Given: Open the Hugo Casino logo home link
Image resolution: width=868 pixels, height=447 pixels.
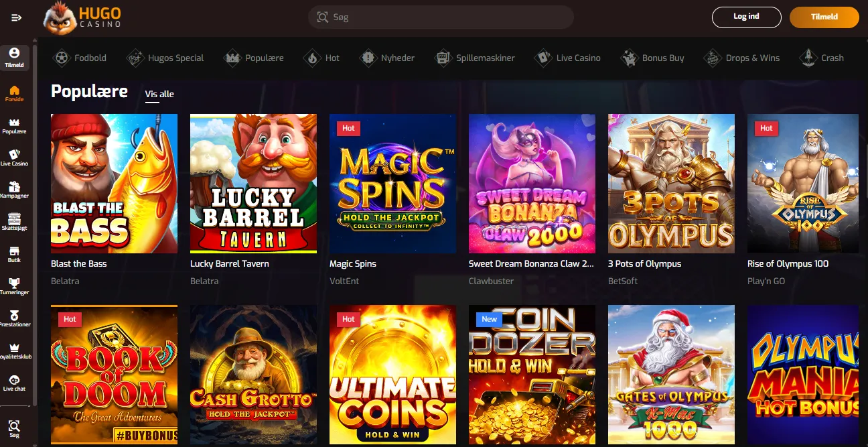Looking at the screenshot, I should click(x=82, y=17).
